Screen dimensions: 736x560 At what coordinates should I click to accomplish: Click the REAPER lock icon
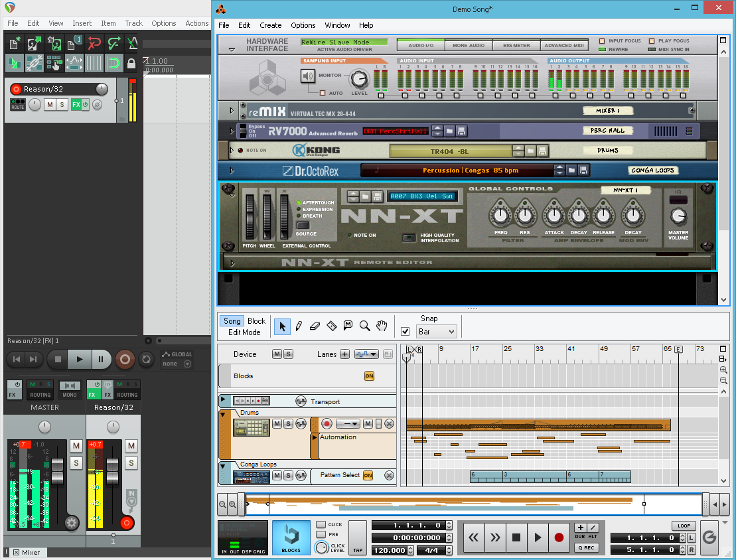[131, 64]
